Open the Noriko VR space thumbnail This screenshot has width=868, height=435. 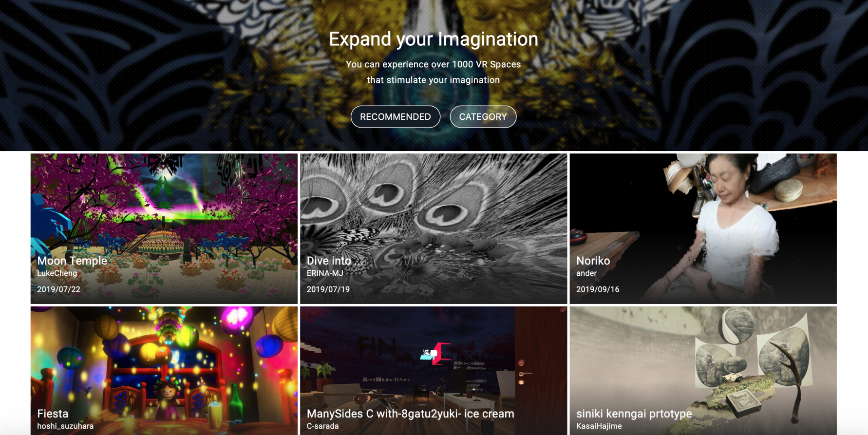tap(703, 229)
